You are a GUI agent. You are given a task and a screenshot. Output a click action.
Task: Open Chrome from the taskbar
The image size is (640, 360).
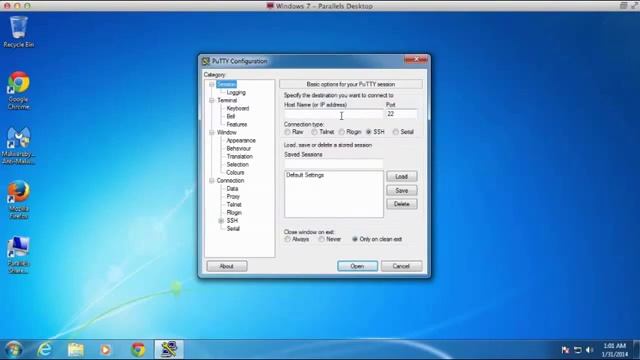click(138, 350)
